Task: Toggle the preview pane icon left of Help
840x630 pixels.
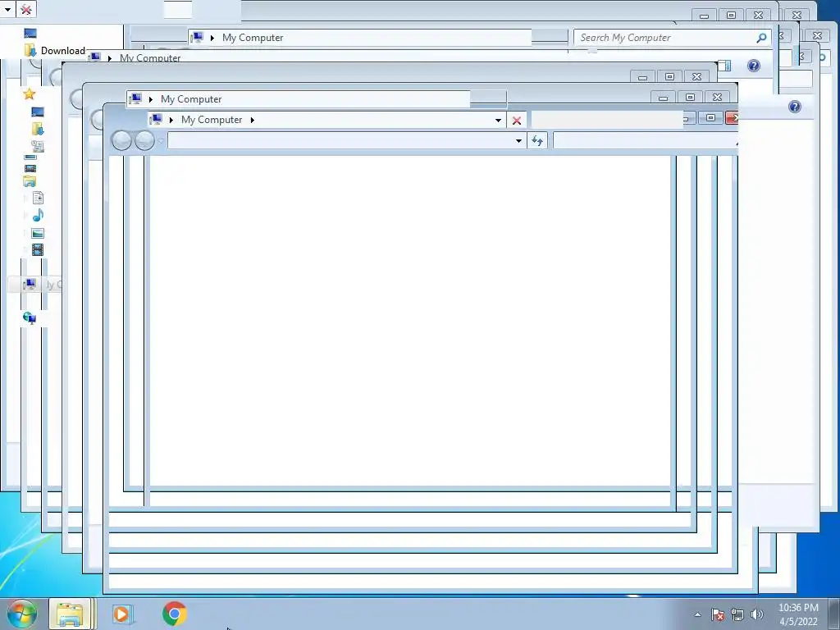Action: click(x=725, y=66)
